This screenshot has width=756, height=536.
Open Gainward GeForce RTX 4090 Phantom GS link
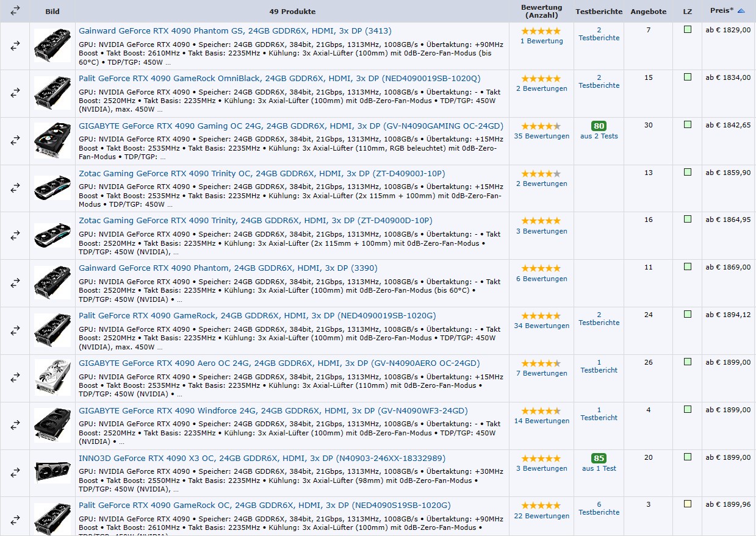coord(235,30)
